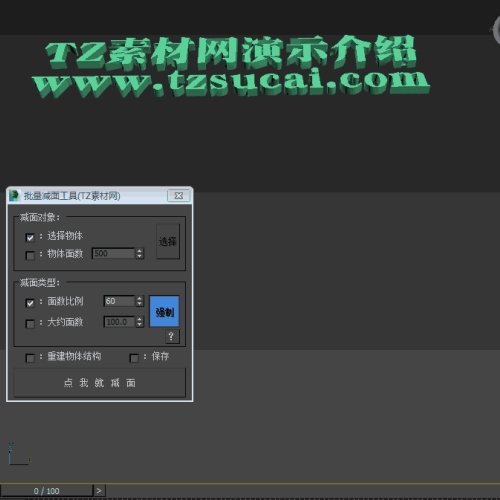Close the 批量减面工具 dialog
Image resolution: width=500 pixels, height=500 pixels.
pos(179,196)
